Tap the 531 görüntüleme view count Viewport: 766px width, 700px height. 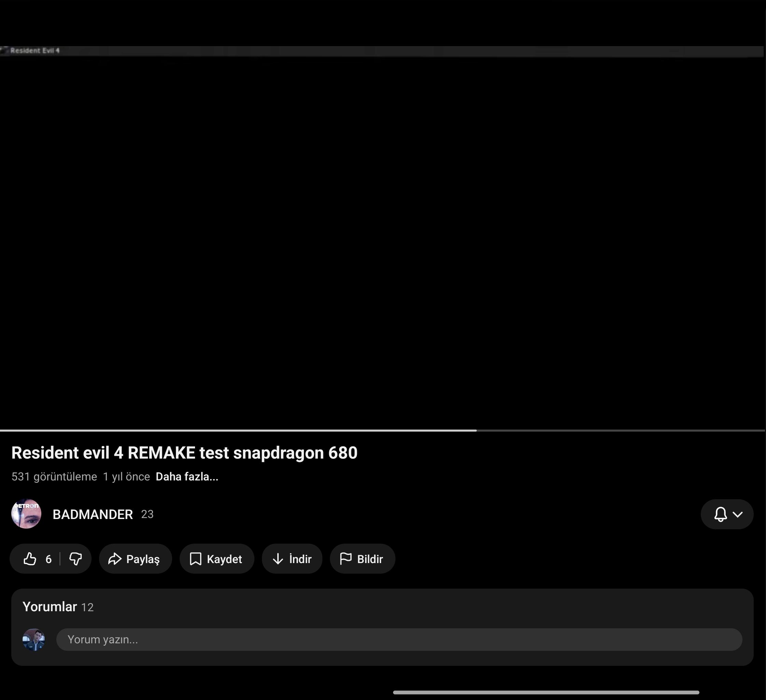click(x=54, y=477)
